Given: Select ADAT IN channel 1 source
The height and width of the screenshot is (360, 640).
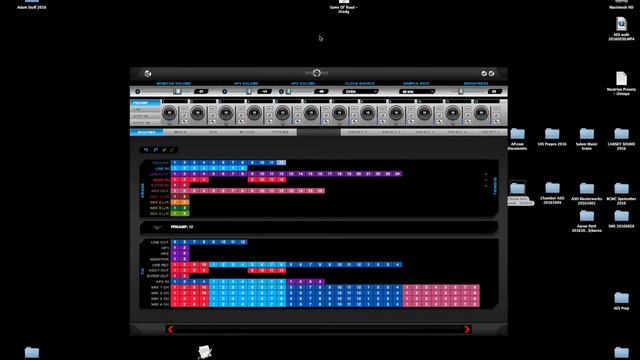Looking at the screenshot, I should 175,180.
